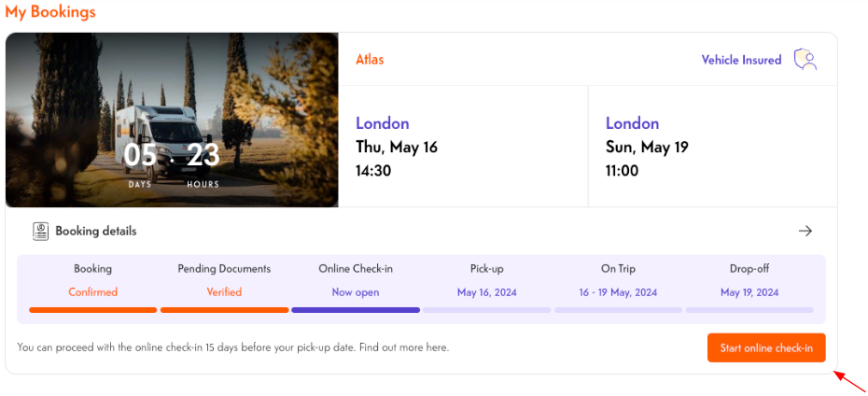Click the My Bookings heading
Viewport: 868px width, 396px height.
tap(50, 12)
